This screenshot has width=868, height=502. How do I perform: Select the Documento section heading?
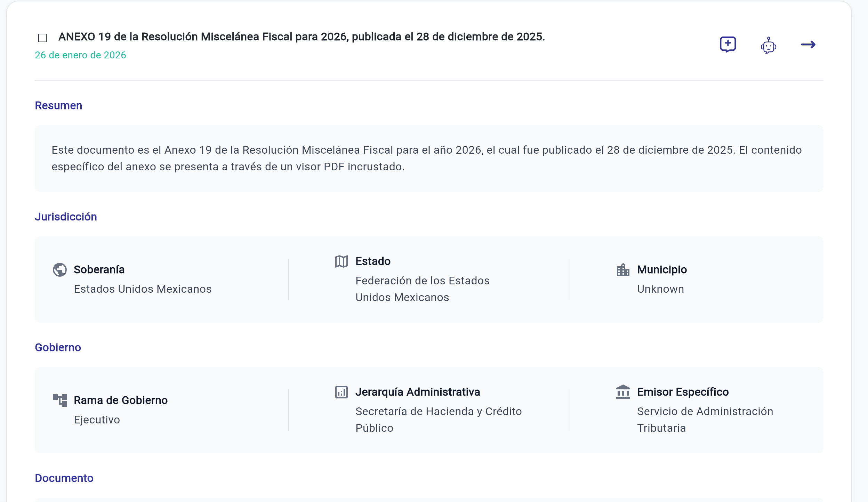pyautogui.click(x=64, y=478)
